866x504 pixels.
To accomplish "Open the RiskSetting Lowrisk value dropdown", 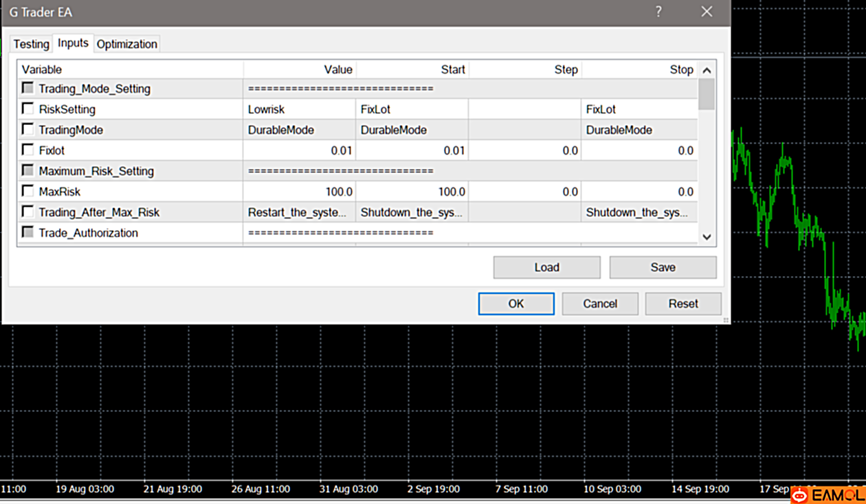I will pos(300,109).
